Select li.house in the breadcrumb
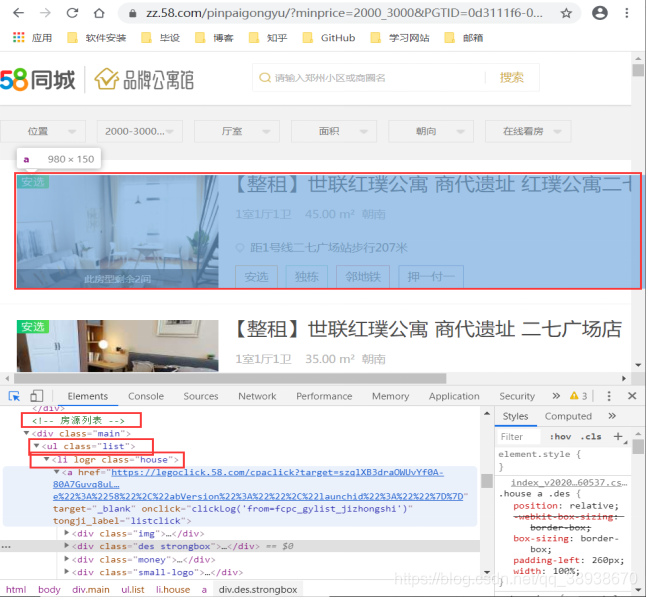 tap(173, 590)
